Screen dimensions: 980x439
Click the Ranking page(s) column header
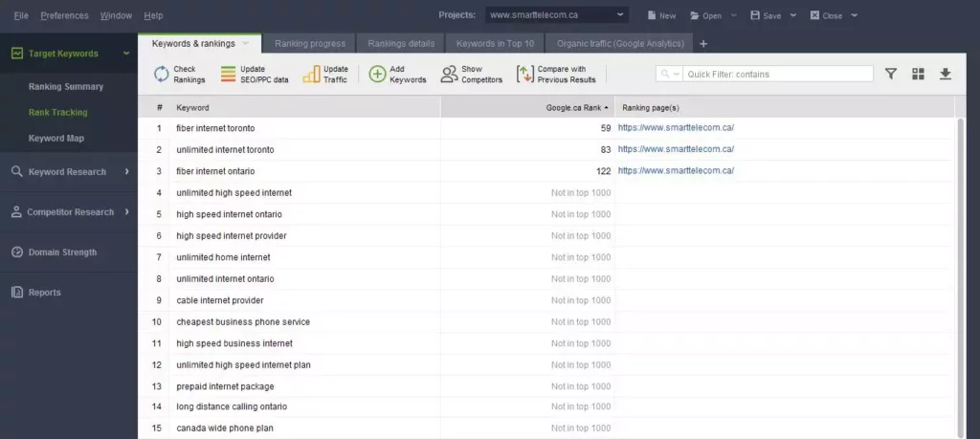pos(785,107)
